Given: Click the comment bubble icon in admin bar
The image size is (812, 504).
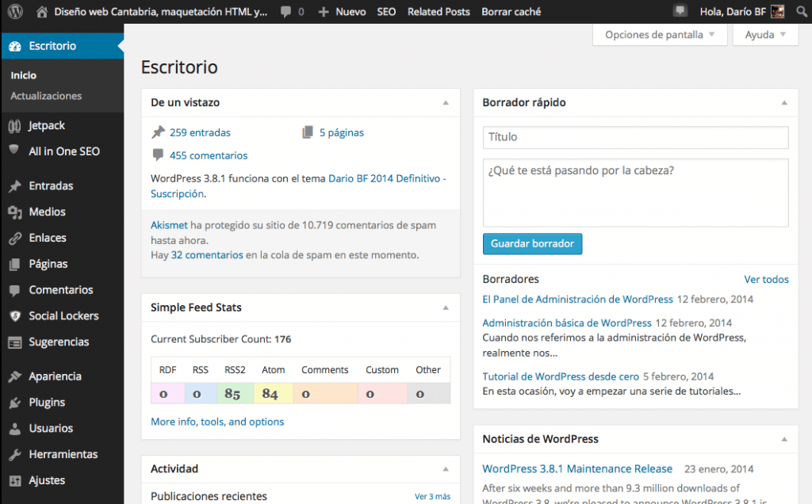Looking at the screenshot, I should [x=286, y=12].
